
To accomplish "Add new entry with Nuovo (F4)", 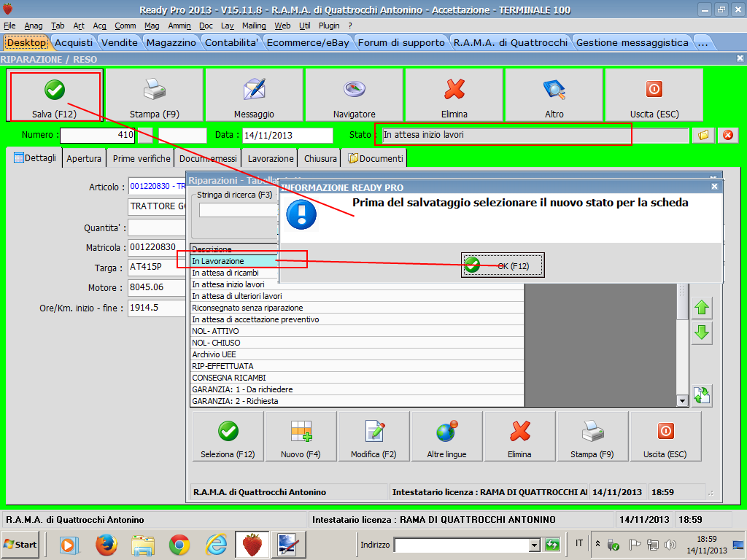I will pyautogui.click(x=301, y=437).
